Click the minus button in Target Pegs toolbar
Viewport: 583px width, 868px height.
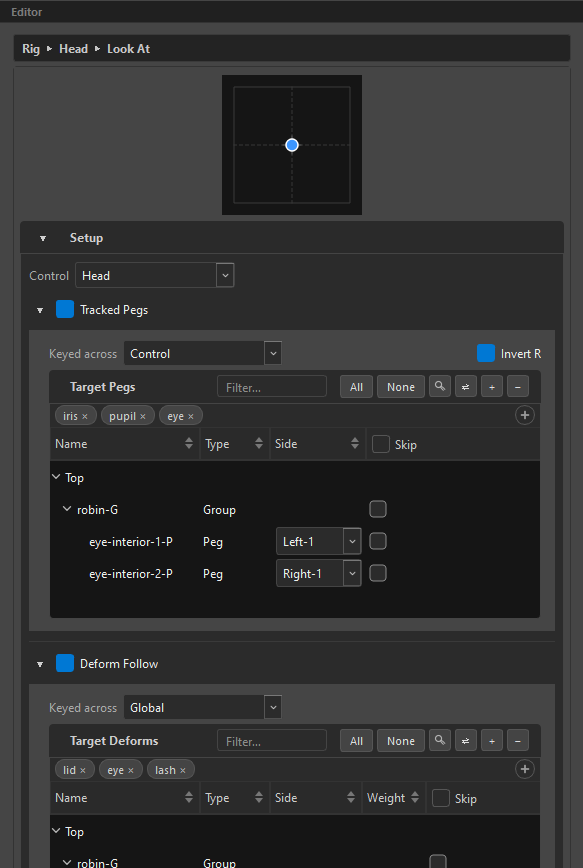pyautogui.click(x=518, y=386)
